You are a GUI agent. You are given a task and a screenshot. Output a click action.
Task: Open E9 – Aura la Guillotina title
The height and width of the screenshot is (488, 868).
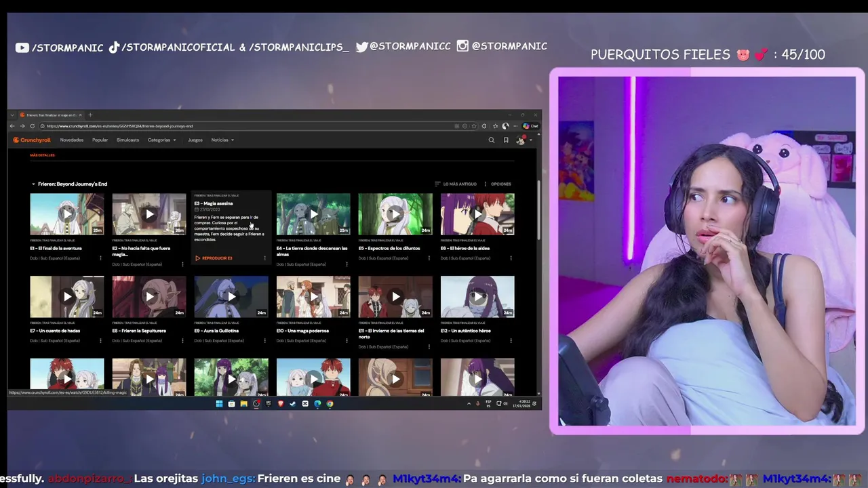click(216, 331)
